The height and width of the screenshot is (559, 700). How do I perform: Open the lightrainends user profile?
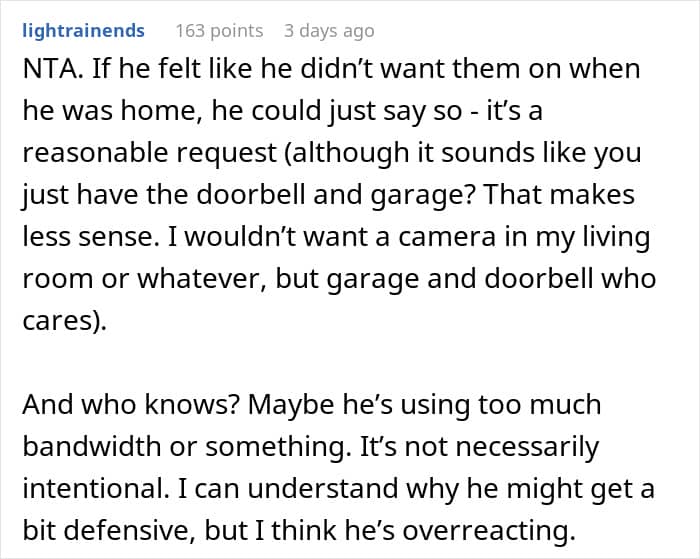tap(83, 30)
